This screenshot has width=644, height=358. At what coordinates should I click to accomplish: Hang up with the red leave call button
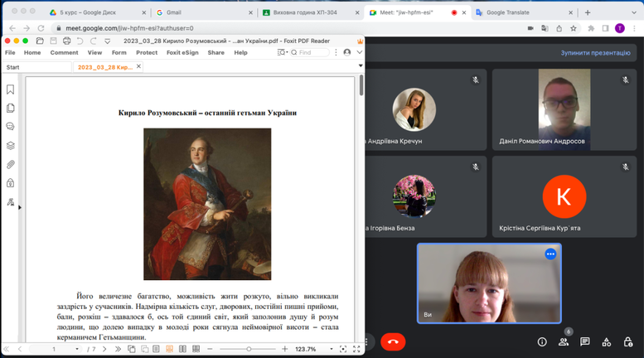[x=393, y=341]
